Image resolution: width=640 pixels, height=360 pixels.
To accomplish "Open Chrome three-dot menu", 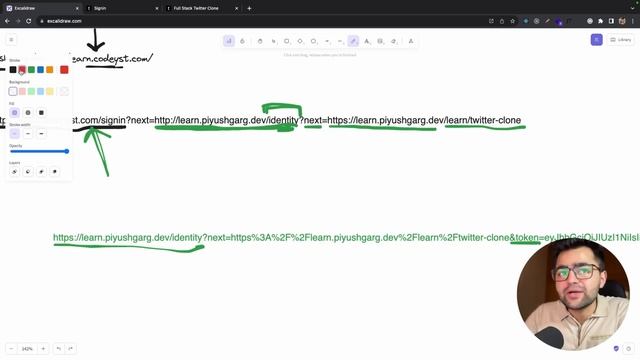I will pyautogui.click(x=633, y=21).
